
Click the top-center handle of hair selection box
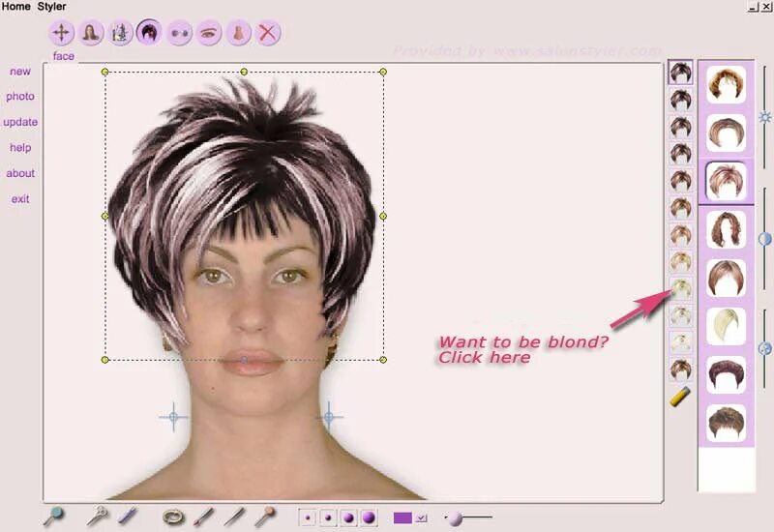pos(244,72)
